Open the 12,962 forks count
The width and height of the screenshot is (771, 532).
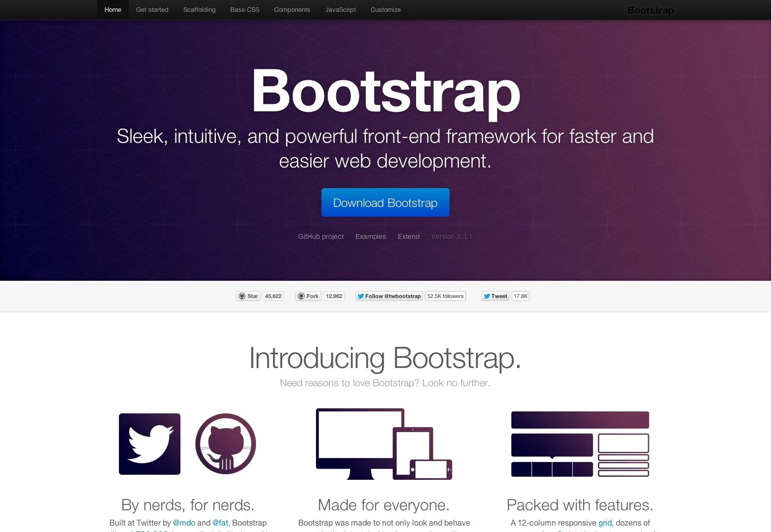(334, 296)
